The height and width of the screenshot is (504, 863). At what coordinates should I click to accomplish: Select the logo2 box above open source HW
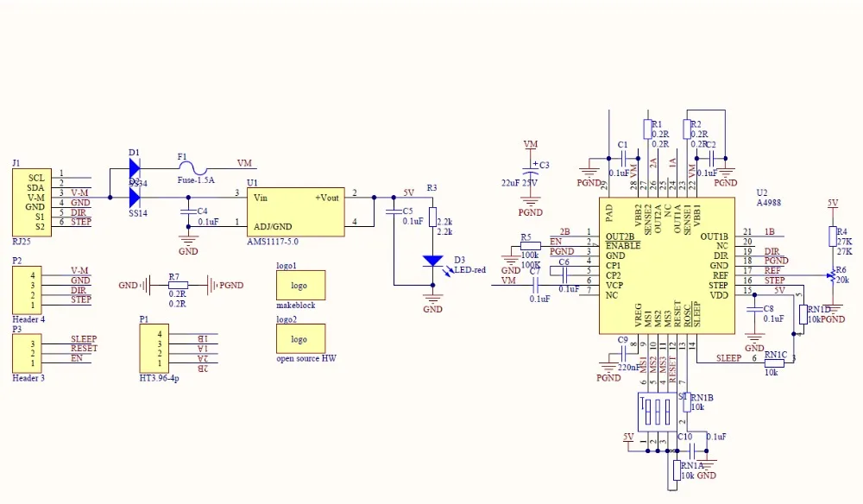(x=300, y=339)
